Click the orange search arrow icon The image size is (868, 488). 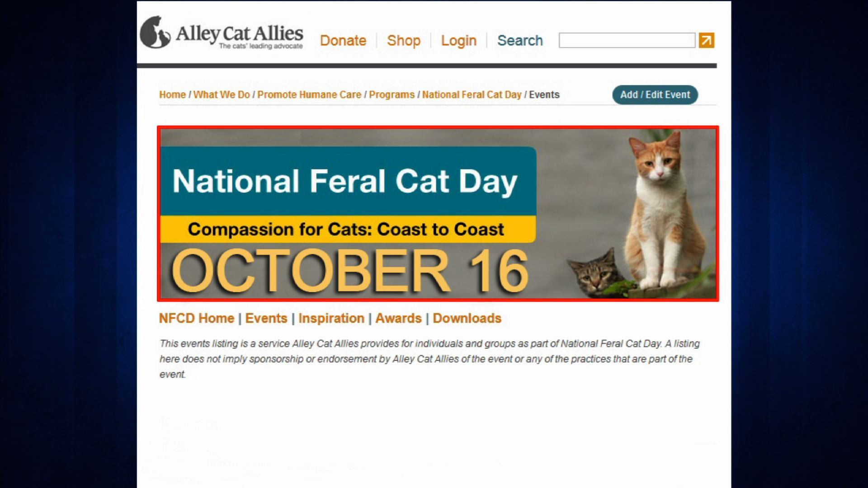pyautogui.click(x=706, y=40)
